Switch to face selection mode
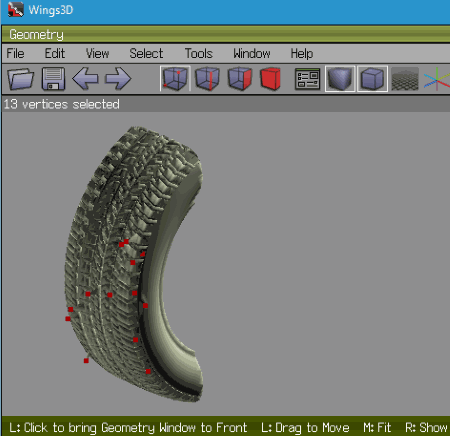The height and width of the screenshot is (436, 450). coord(239,79)
